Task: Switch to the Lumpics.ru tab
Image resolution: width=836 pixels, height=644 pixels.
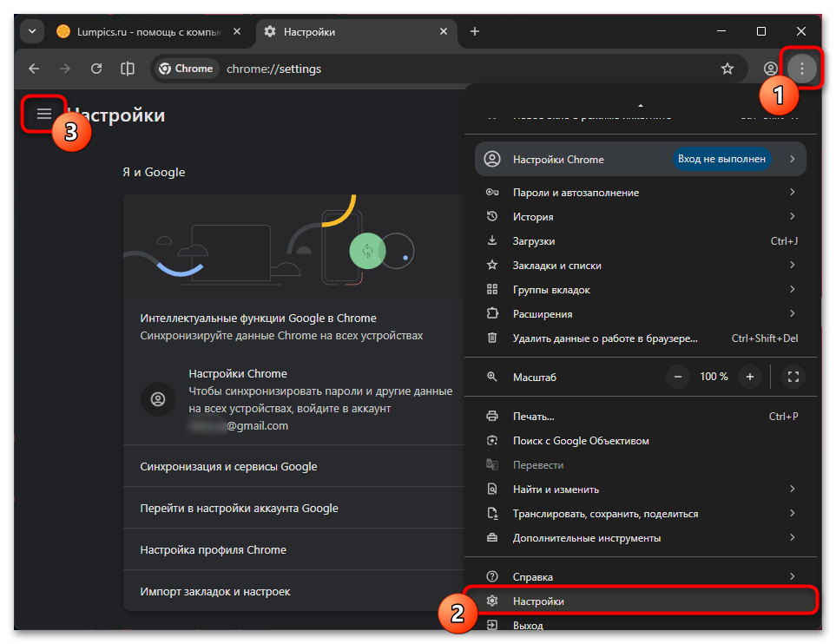Action: coord(148,31)
